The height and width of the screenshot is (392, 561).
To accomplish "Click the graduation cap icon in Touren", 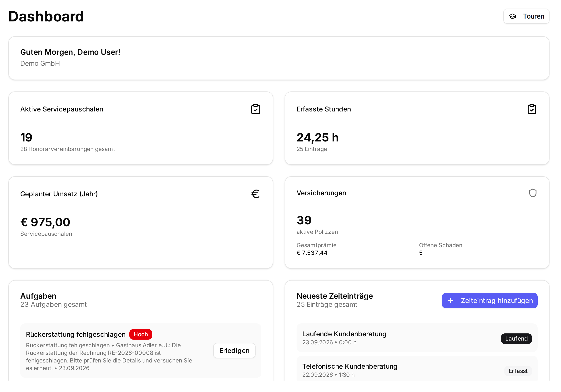I will [x=512, y=16].
